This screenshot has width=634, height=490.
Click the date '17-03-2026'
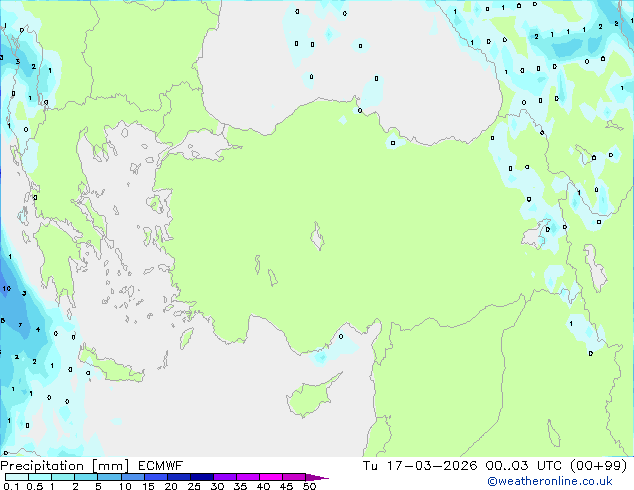point(431,466)
